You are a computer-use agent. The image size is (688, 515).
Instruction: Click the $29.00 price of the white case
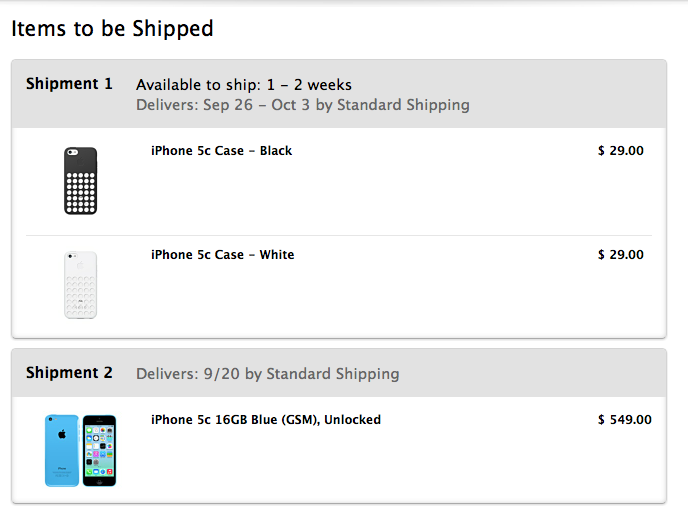620,255
